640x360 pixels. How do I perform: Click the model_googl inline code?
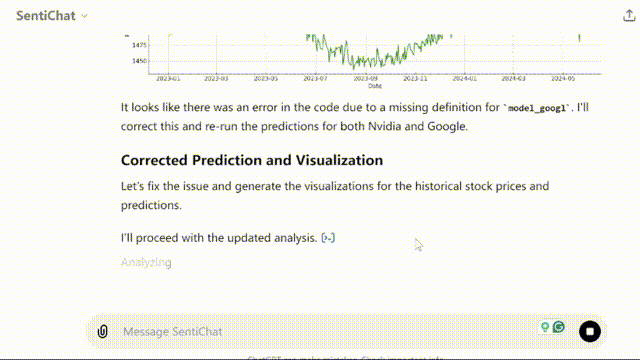537,108
